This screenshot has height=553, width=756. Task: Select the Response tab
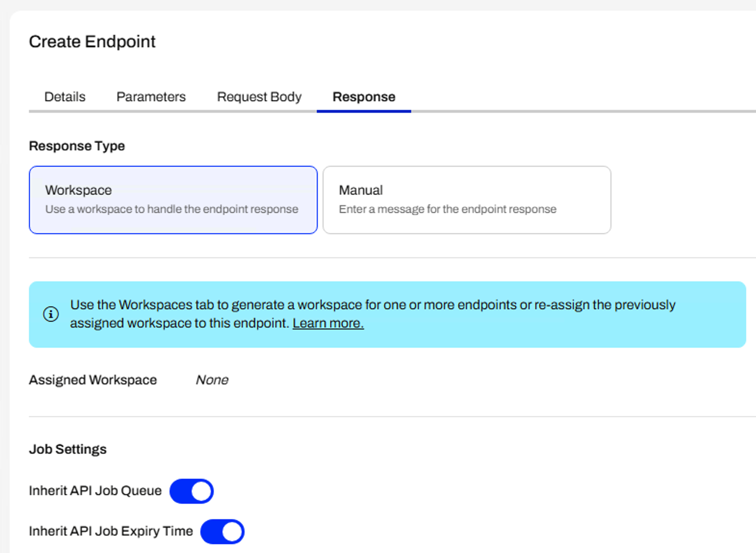(364, 97)
